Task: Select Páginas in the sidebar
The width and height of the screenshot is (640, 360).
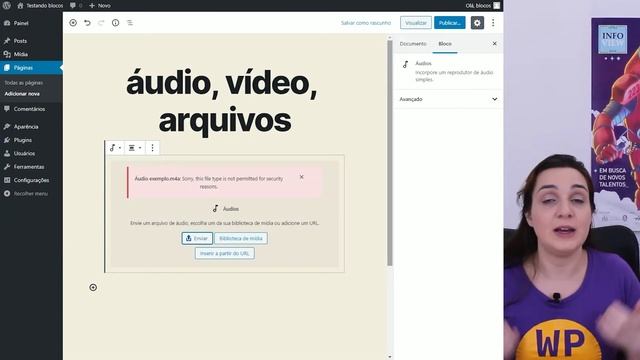Action: (x=31, y=68)
